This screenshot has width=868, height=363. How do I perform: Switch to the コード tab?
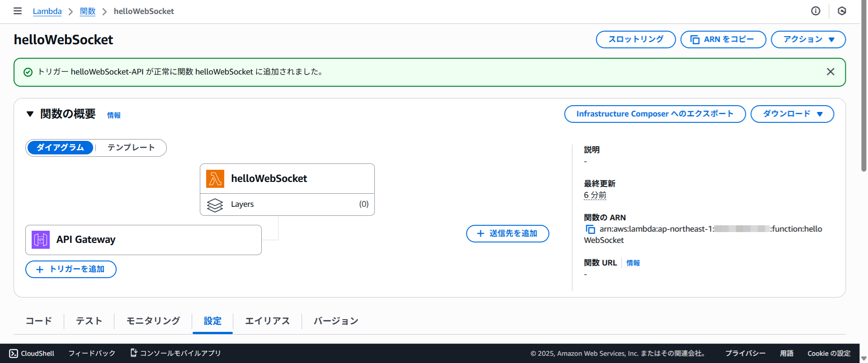point(39,321)
